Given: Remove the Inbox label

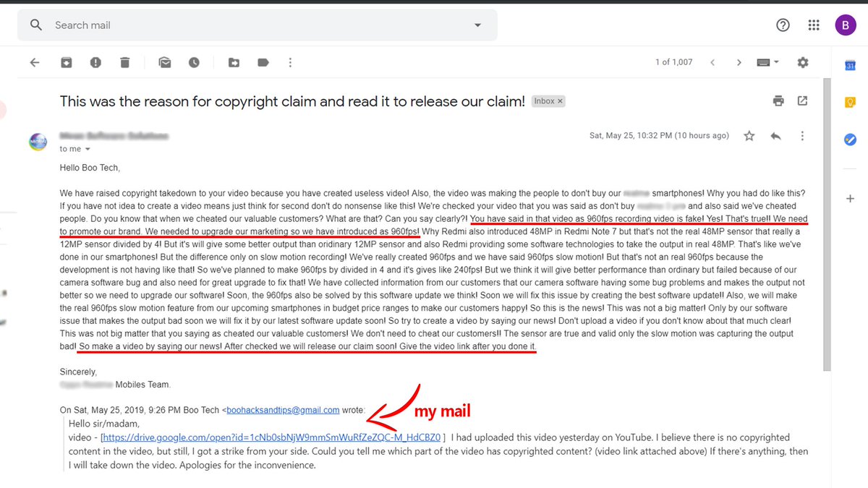Looking at the screenshot, I should coord(560,101).
